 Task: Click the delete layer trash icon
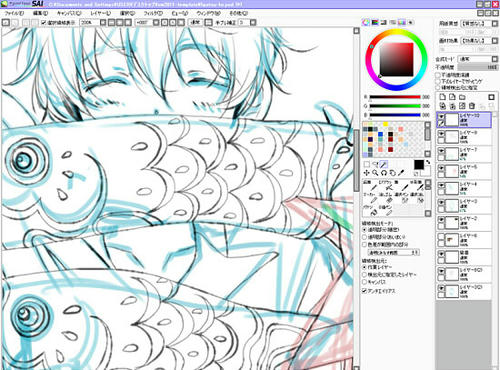pos(472,106)
